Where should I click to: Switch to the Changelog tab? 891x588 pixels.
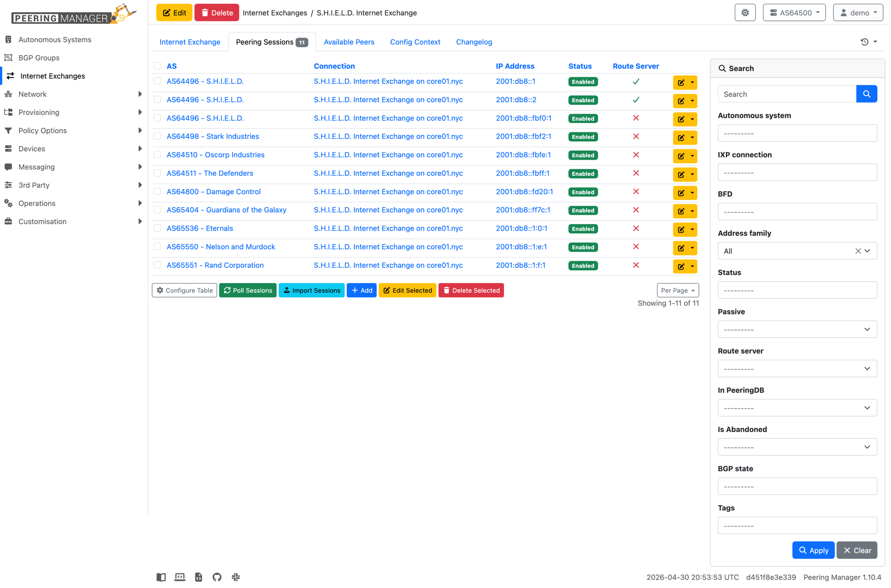(474, 42)
